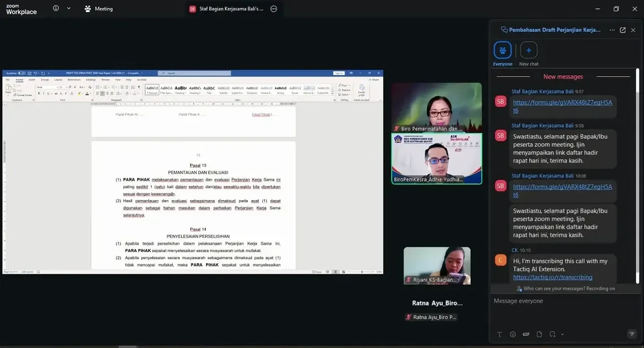644x348 pixels.
Task: Toggle align left in Word
Action: pyautogui.click(x=97, y=93)
